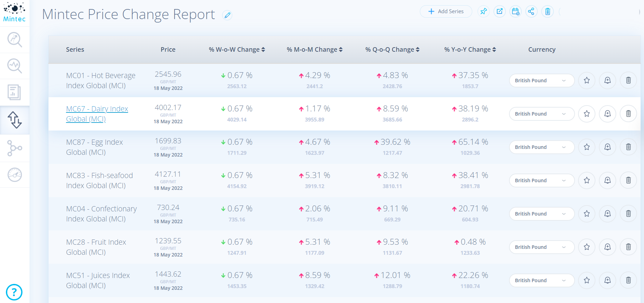This screenshot has width=644, height=303.
Task: Click the pin icon in top toolbar
Action: tap(483, 11)
